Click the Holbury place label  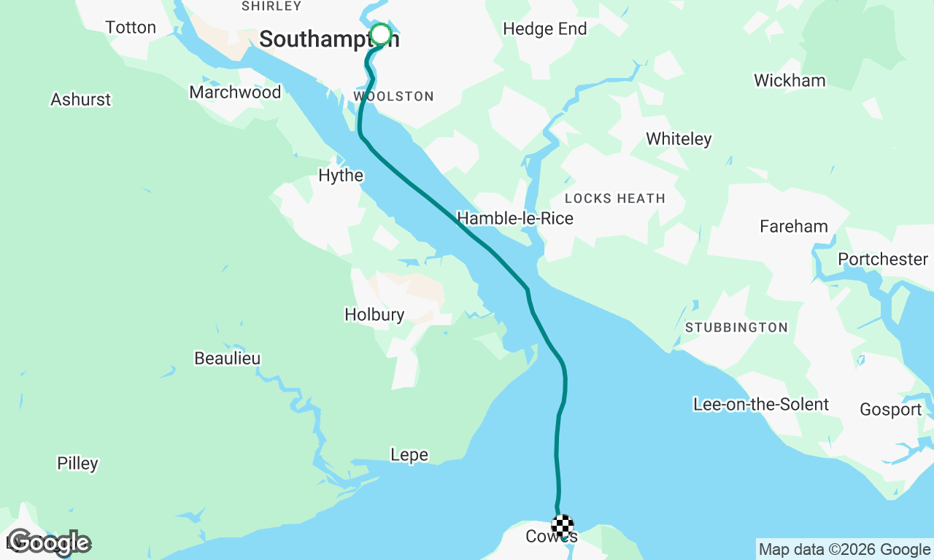(374, 315)
